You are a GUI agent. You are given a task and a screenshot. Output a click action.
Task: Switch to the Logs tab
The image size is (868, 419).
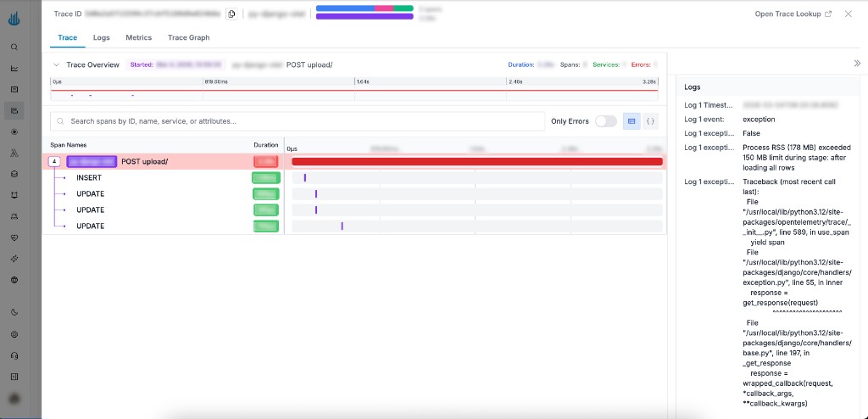pos(102,37)
